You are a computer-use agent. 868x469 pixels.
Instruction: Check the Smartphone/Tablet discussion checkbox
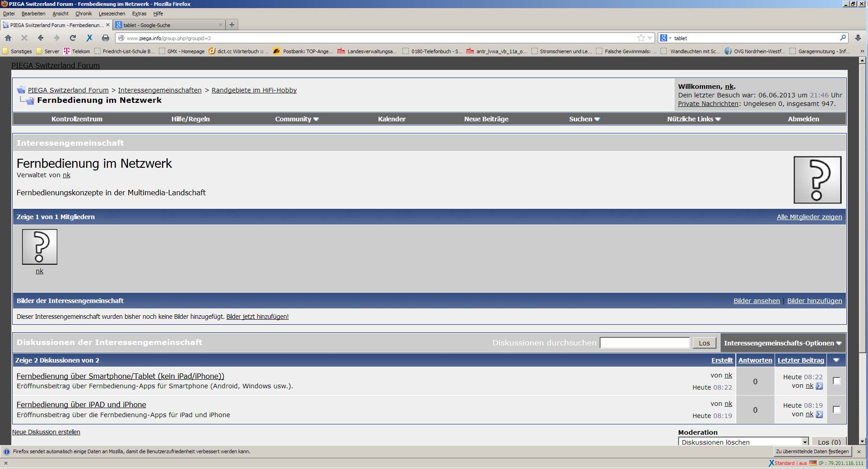836,381
